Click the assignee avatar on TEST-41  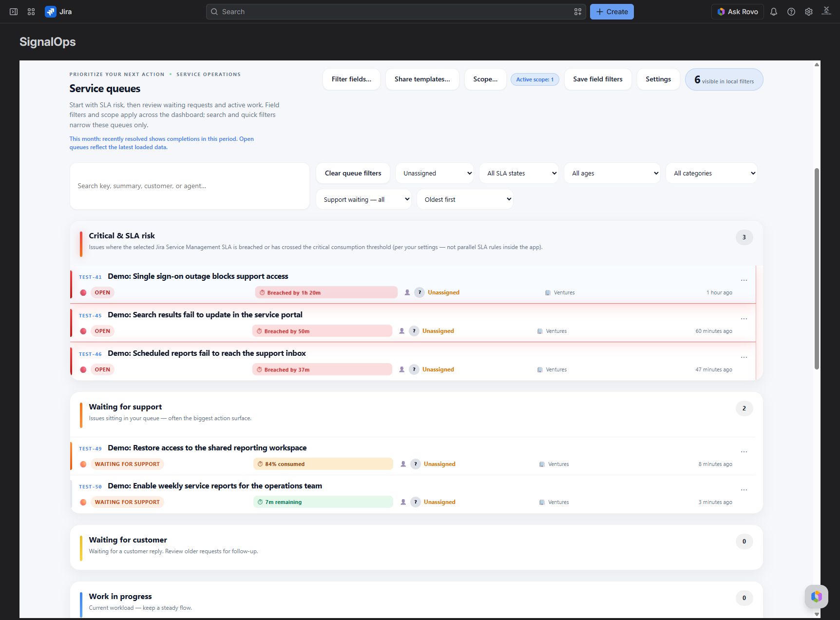tap(420, 292)
